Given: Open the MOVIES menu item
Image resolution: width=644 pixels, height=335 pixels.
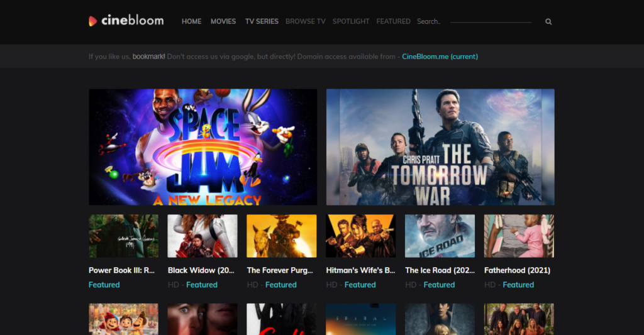Looking at the screenshot, I should point(223,21).
